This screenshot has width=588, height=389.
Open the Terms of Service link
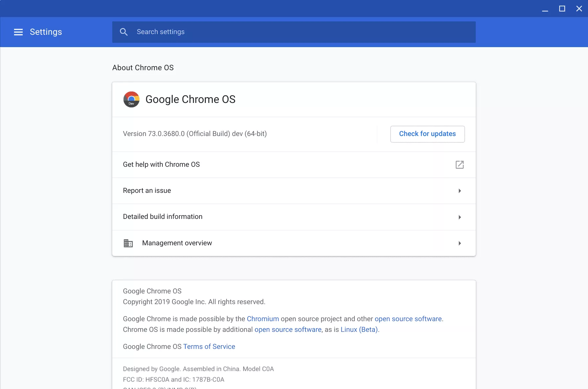coord(209,347)
